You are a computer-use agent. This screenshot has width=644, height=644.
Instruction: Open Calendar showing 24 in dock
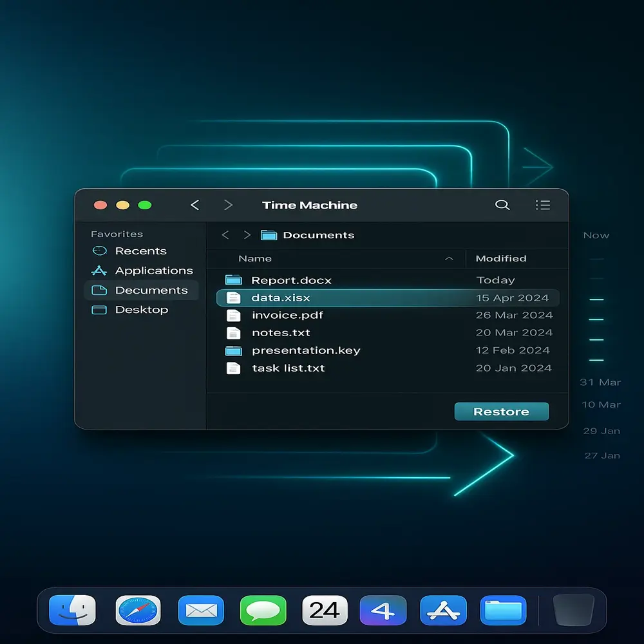(x=325, y=610)
